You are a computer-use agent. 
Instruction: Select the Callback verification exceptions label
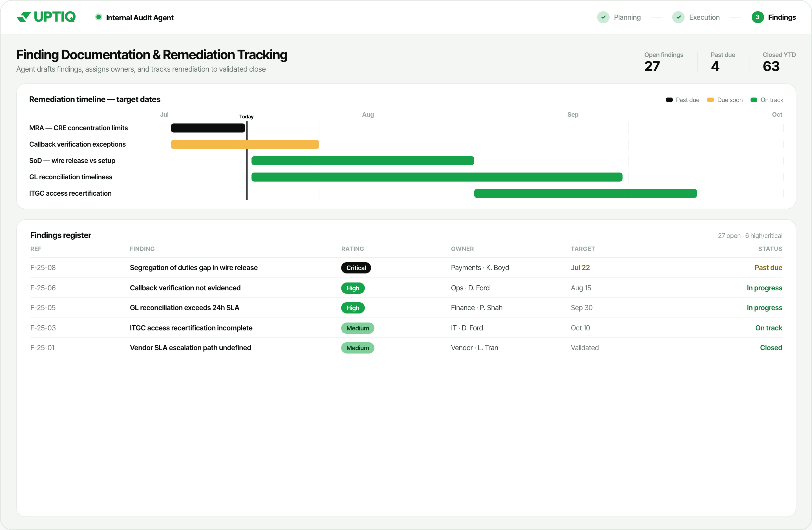point(78,144)
